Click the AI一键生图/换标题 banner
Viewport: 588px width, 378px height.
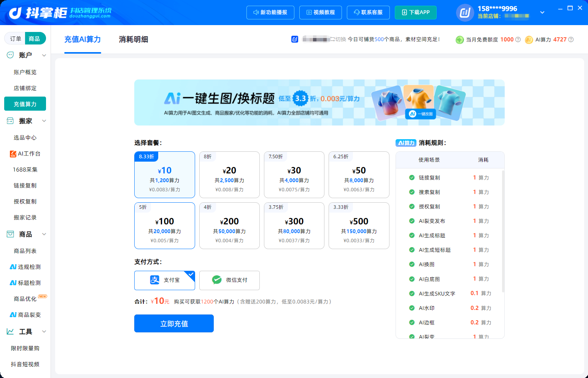click(319, 103)
